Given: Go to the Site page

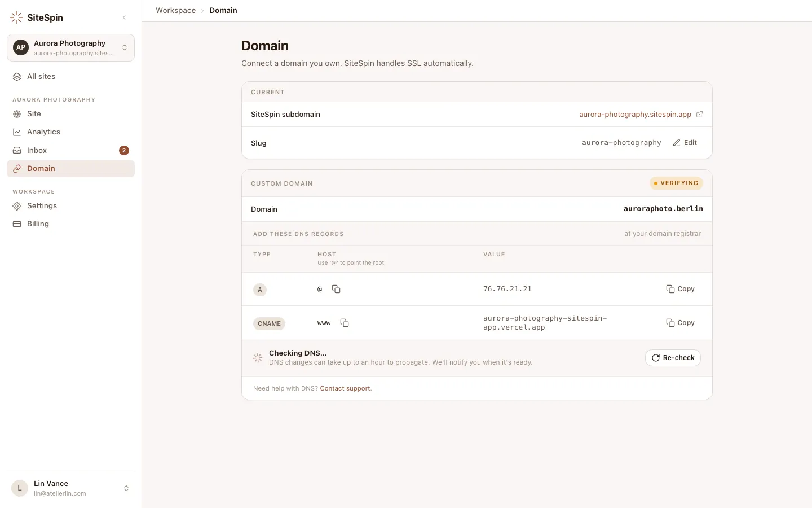Looking at the screenshot, I should click(70, 114).
